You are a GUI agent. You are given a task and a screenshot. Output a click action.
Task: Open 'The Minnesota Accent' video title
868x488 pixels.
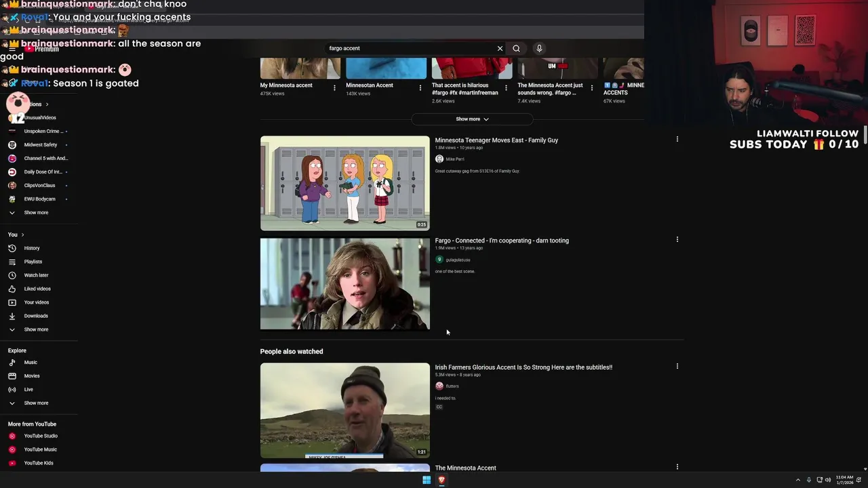pos(465,468)
